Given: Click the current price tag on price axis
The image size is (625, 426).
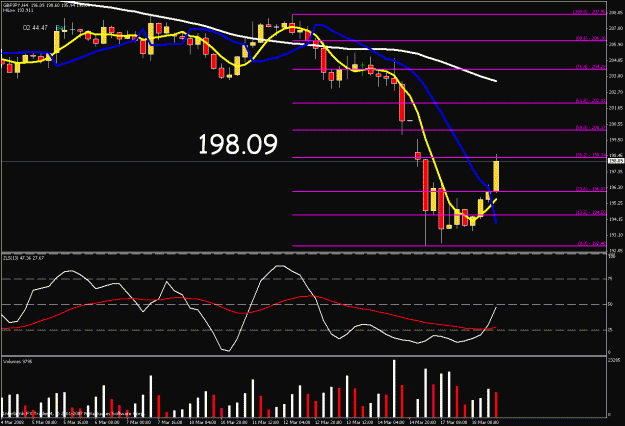Looking at the screenshot, I should point(616,161).
